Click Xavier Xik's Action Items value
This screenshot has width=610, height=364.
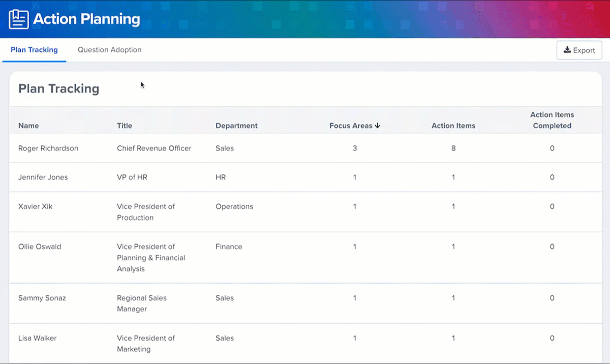453,206
